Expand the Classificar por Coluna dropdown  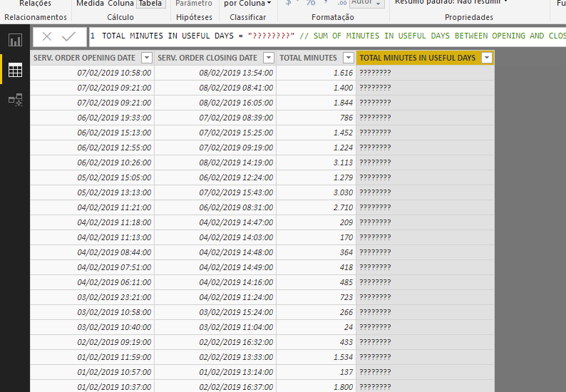point(247,4)
